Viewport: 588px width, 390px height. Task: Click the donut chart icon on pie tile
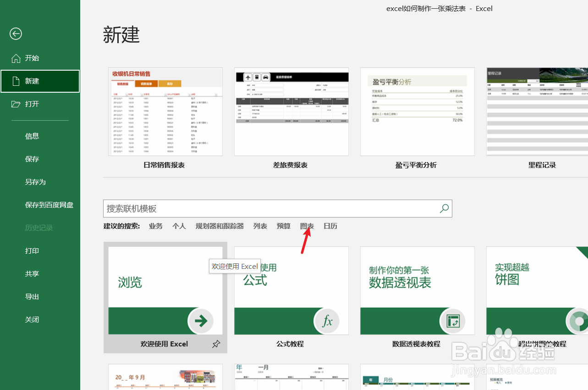point(577,321)
